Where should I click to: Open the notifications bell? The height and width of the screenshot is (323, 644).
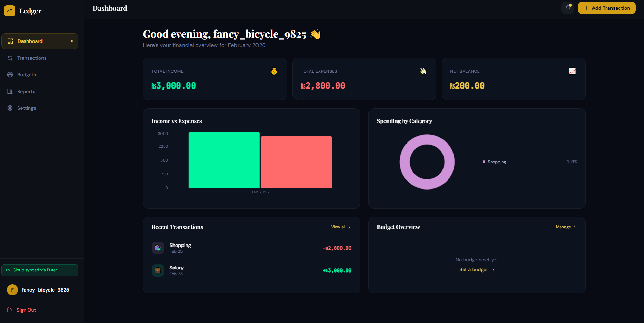pyautogui.click(x=568, y=8)
